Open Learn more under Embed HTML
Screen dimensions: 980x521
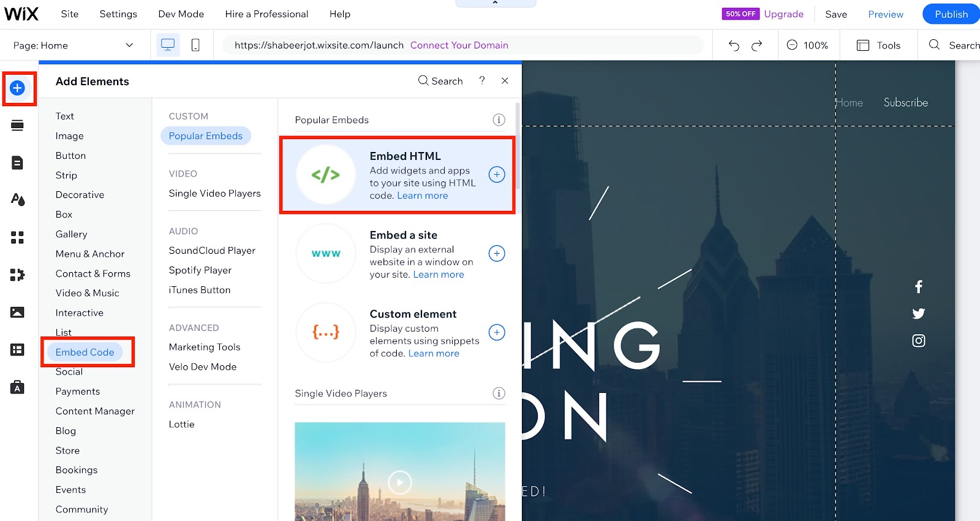click(x=423, y=196)
